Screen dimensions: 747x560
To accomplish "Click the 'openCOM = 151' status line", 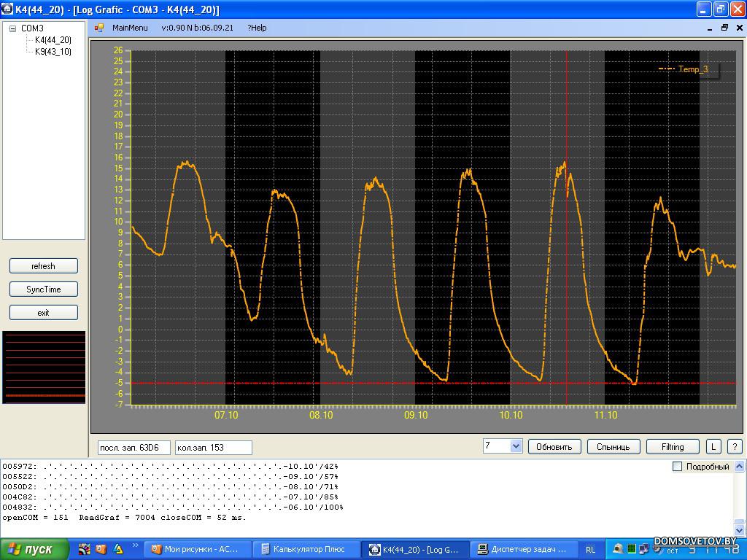I will [x=124, y=517].
